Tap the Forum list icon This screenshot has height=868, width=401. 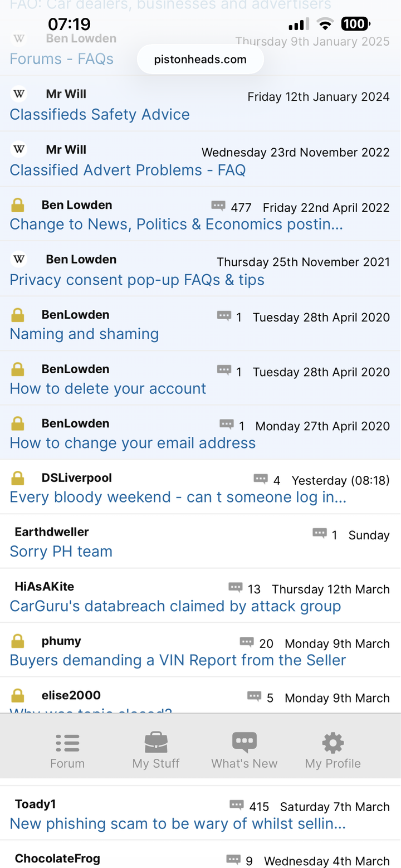(x=67, y=743)
